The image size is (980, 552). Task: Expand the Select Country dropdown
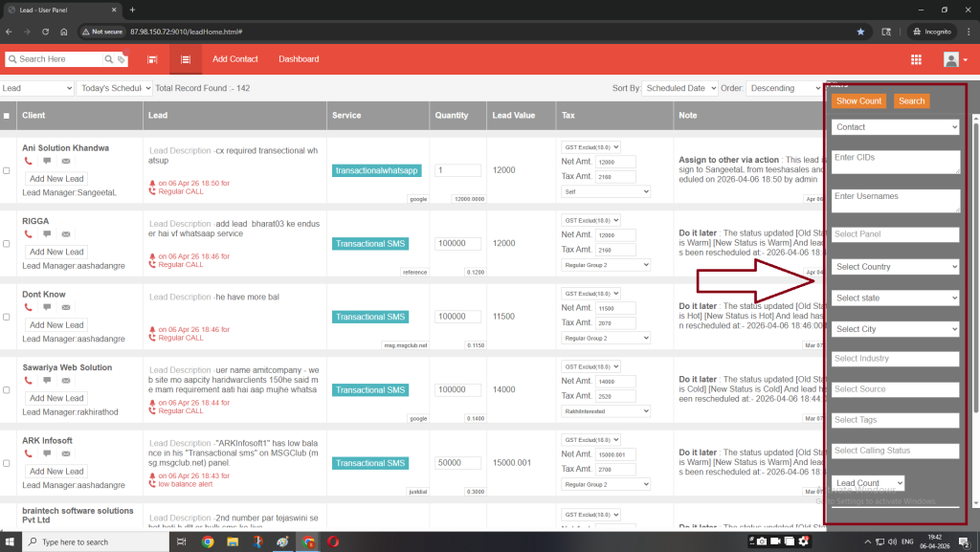[x=895, y=267]
